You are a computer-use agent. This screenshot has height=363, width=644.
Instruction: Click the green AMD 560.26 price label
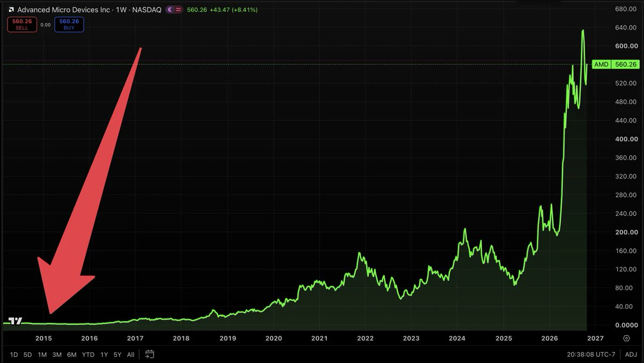coord(616,64)
